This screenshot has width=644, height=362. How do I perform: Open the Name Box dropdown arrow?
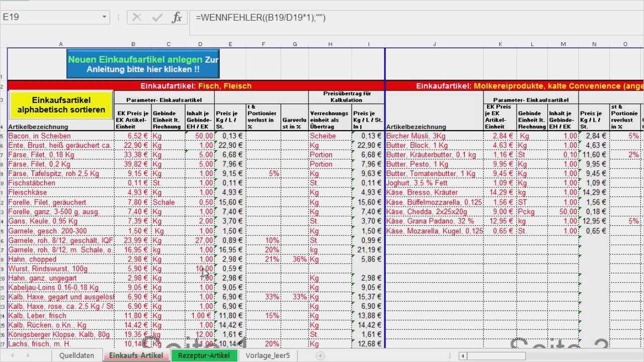[x=104, y=17]
